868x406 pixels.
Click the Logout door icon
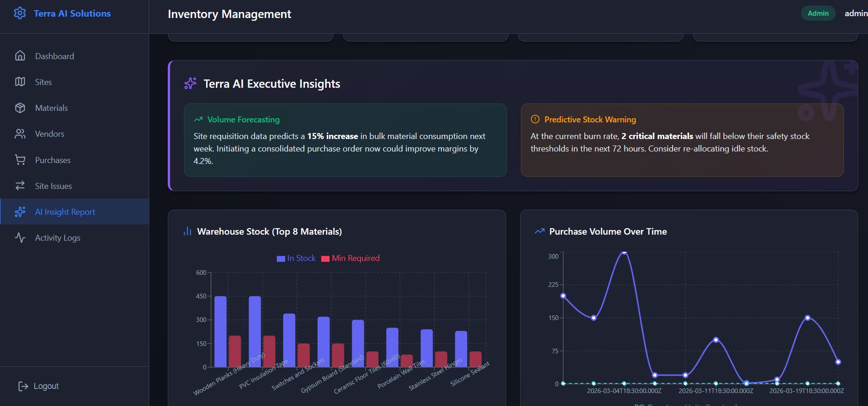coord(23,386)
